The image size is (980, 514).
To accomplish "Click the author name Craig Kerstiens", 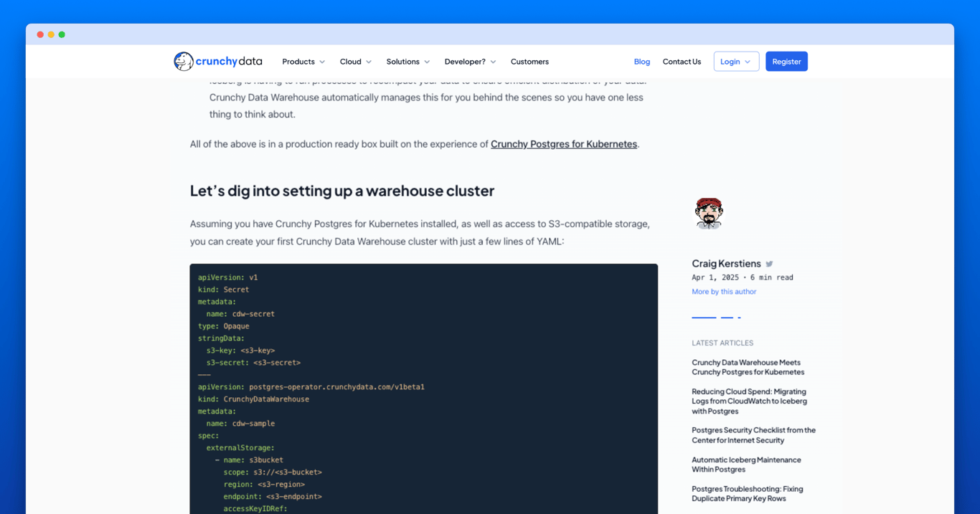I will point(726,264).
